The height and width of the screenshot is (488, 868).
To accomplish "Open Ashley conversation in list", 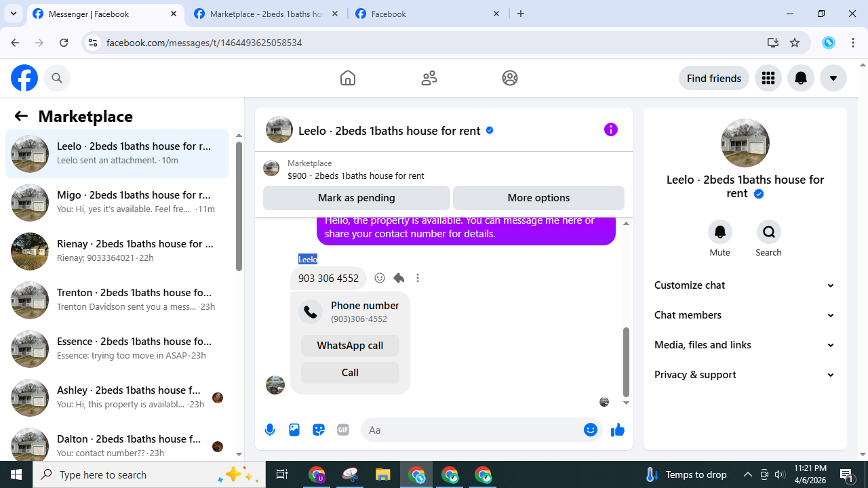I will tap(117, 397).
